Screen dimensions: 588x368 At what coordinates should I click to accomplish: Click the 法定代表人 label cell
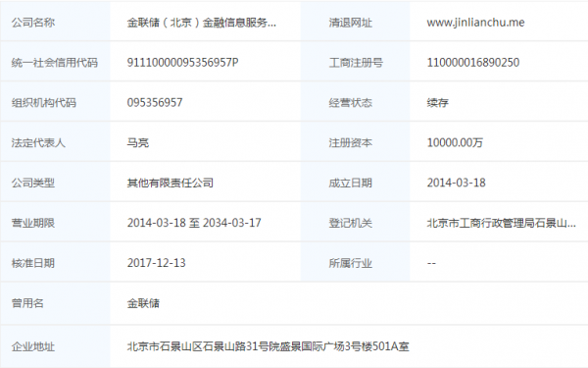point(55,142)
